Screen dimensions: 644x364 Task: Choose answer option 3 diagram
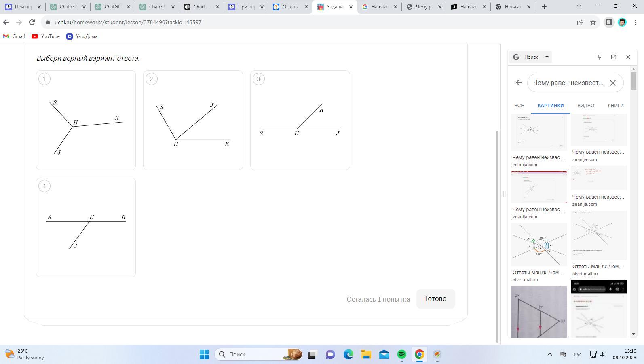coord(300,120)
